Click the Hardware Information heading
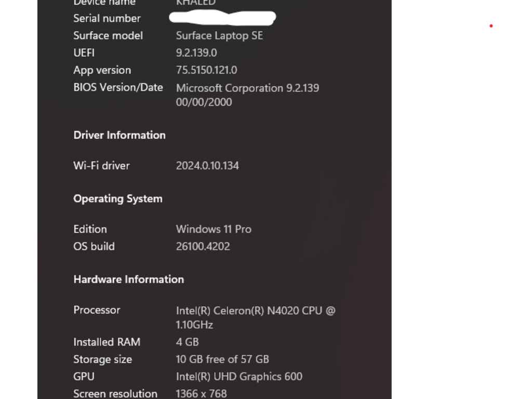 129,279
